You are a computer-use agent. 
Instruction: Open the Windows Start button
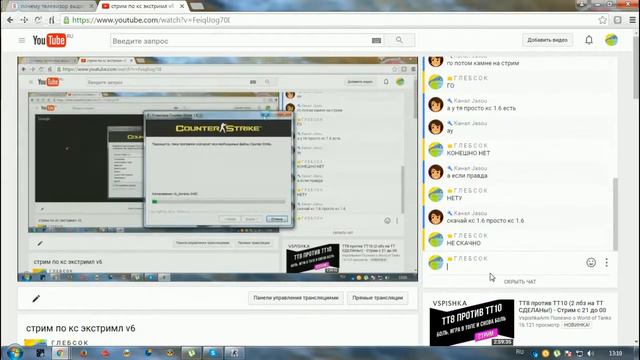click(x=15, y=353)
